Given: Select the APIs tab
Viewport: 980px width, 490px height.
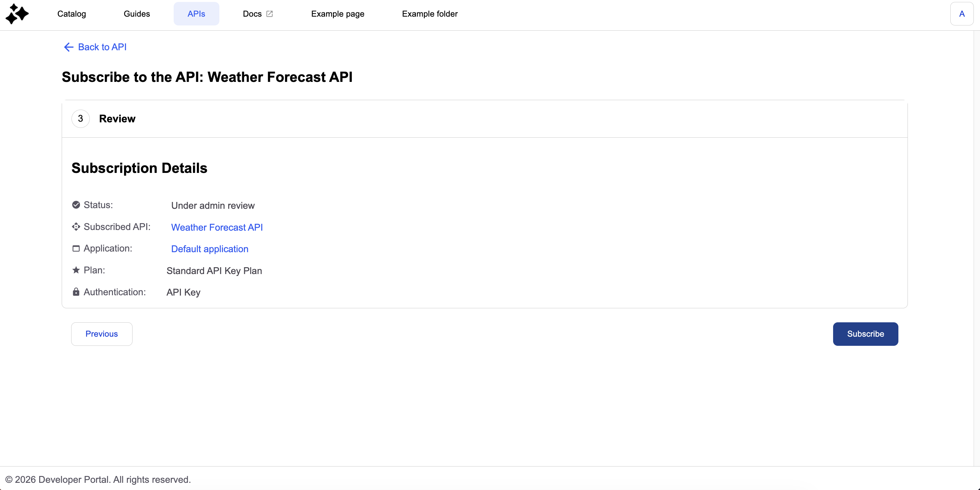Looking at the screenshot, I should [x=196, y=14].
